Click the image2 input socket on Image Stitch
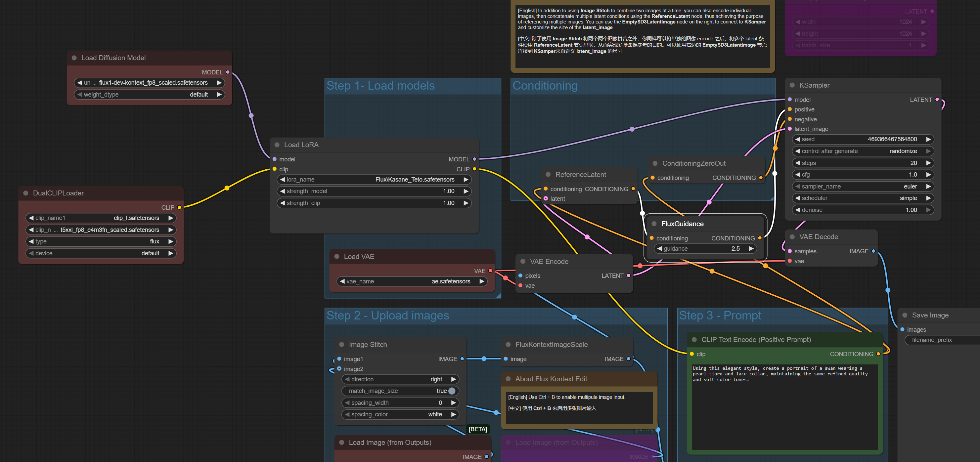This screenshot has height=462, width=980. pyautogui.click(x=339, y=369)
